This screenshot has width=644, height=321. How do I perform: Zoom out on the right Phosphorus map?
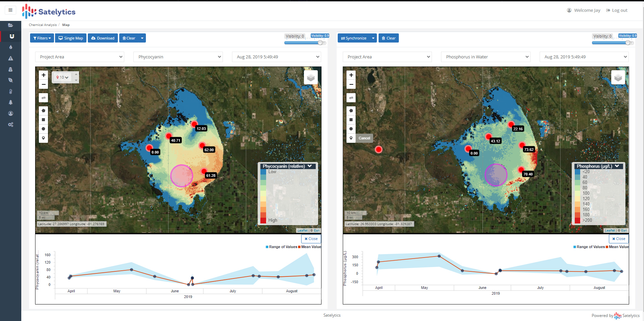[351, 84]
